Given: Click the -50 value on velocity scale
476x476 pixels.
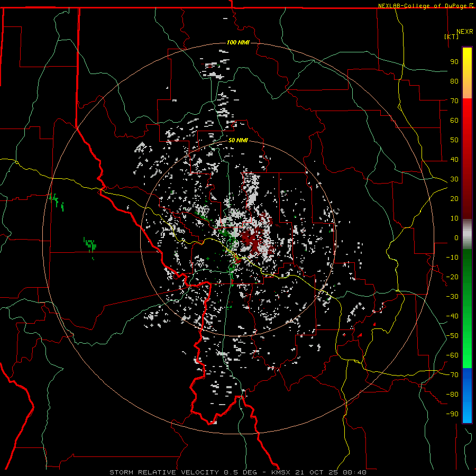Looking at the screenshot, I should [x=452, y=336].
